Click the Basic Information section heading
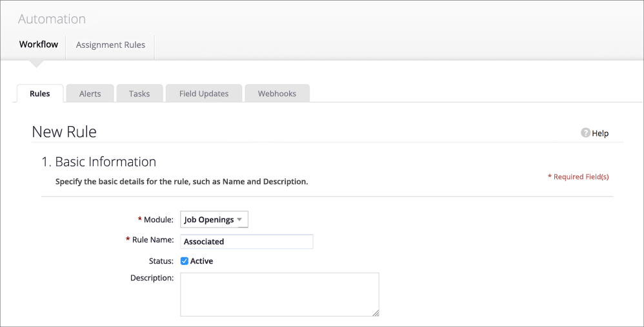 (99, 162)
